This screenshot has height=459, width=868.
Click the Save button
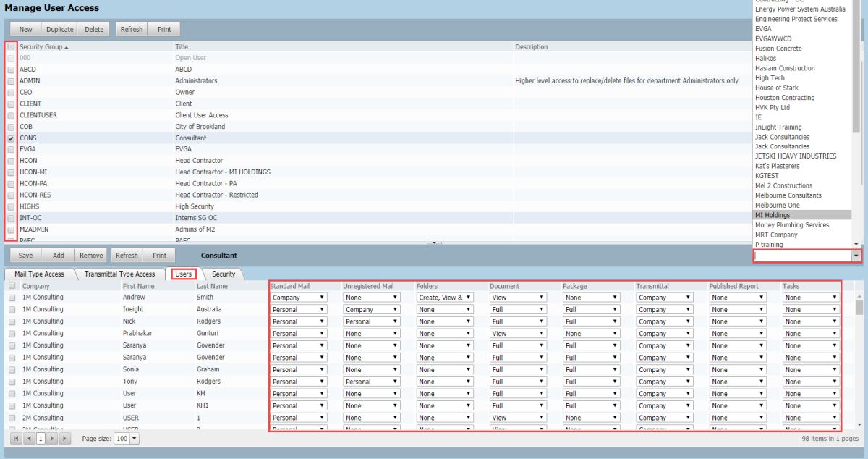point(25,256)
